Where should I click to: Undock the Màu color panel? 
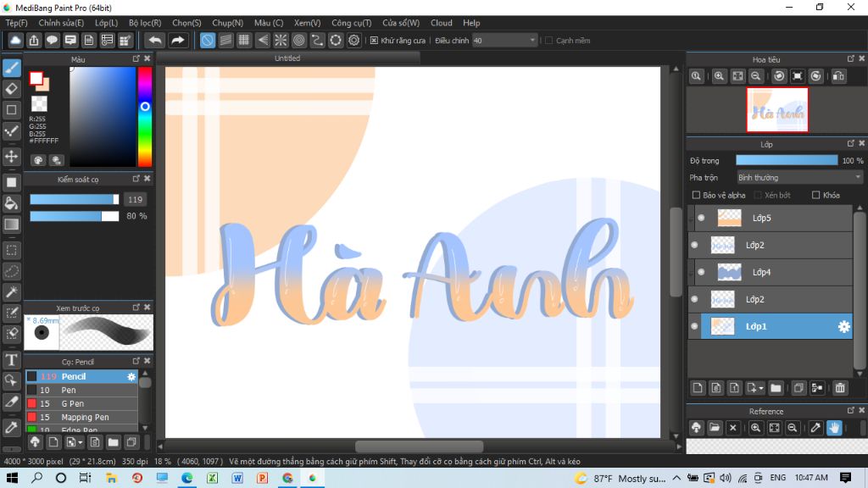coord(136,58)
